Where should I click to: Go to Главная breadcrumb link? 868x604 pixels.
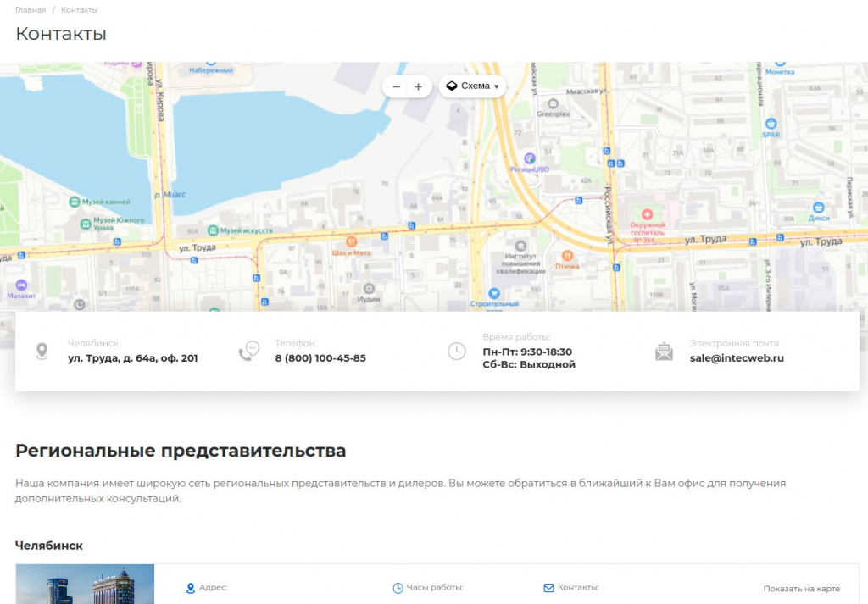pyautogui.click(x=31, y=10)
